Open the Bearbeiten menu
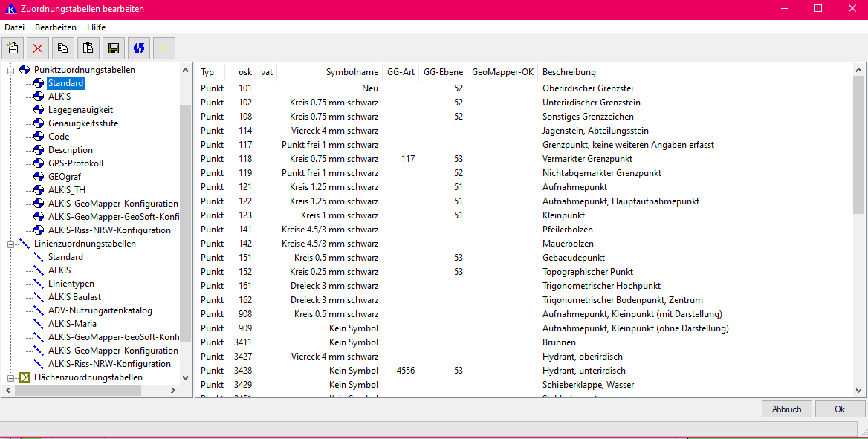868x439 pixels. pyautogui.click(x=56, y=27)
